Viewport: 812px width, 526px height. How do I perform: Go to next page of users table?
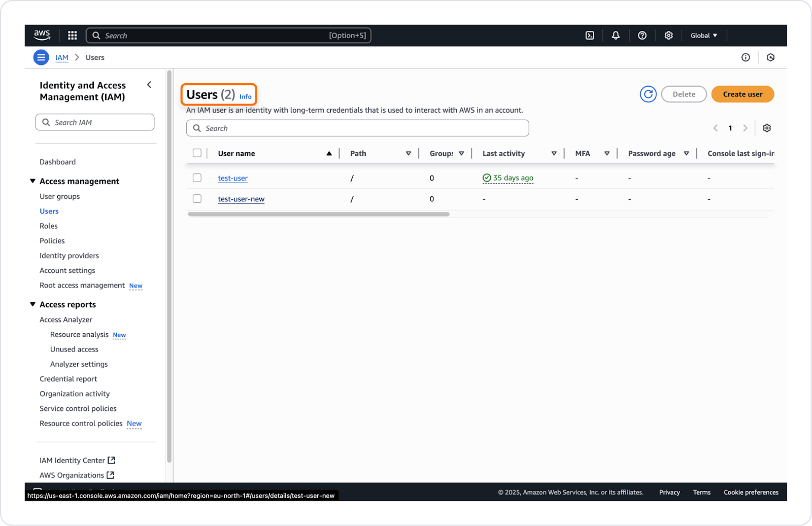(745, 128)
